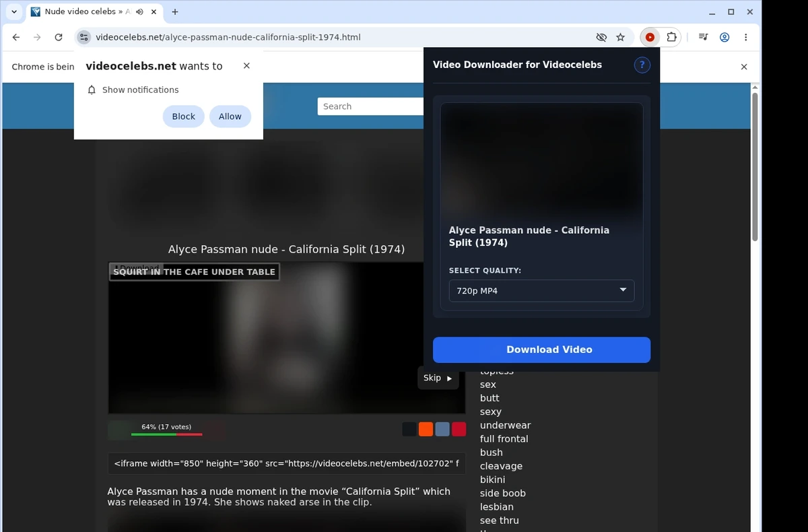The image size is (808, 532).
Task: Open the Chrome profile menu
Action: point(725,37)
